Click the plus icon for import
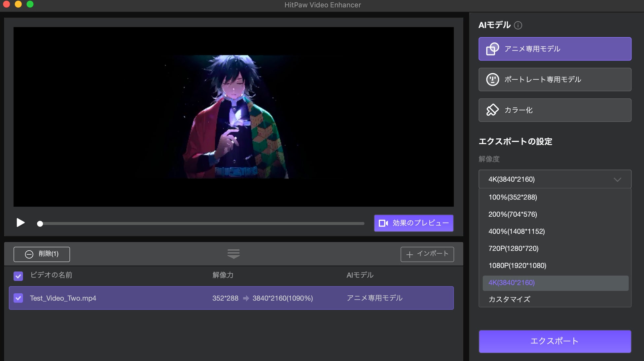The height and width of the screenshot is (361, 644). pos(410,254)
